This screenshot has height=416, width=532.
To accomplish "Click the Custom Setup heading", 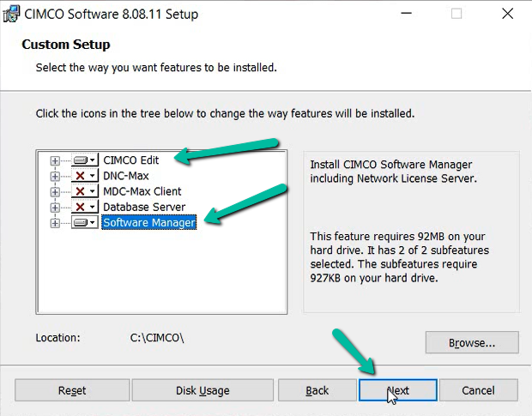I will [x=66, y=45].
